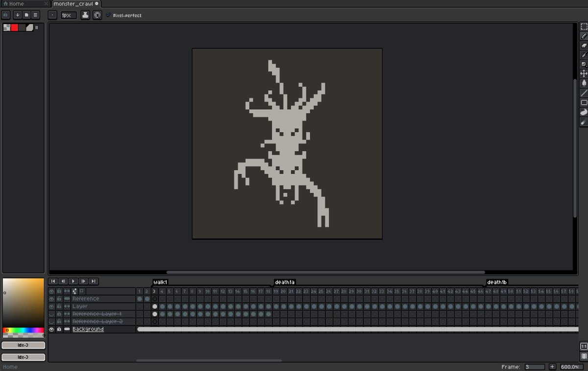Select frame 3 header in timeline
This screenshot has width=588, height=371.
tap(154, 291)
